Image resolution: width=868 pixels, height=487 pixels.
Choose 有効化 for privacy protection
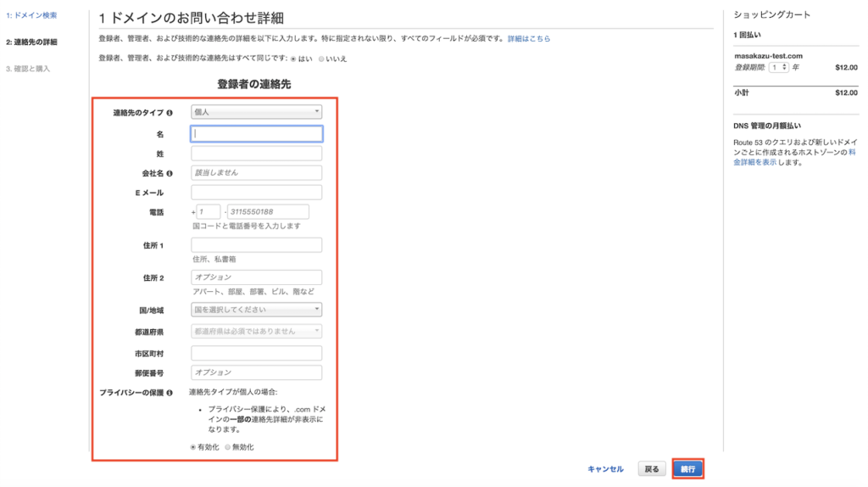[193, 447]
